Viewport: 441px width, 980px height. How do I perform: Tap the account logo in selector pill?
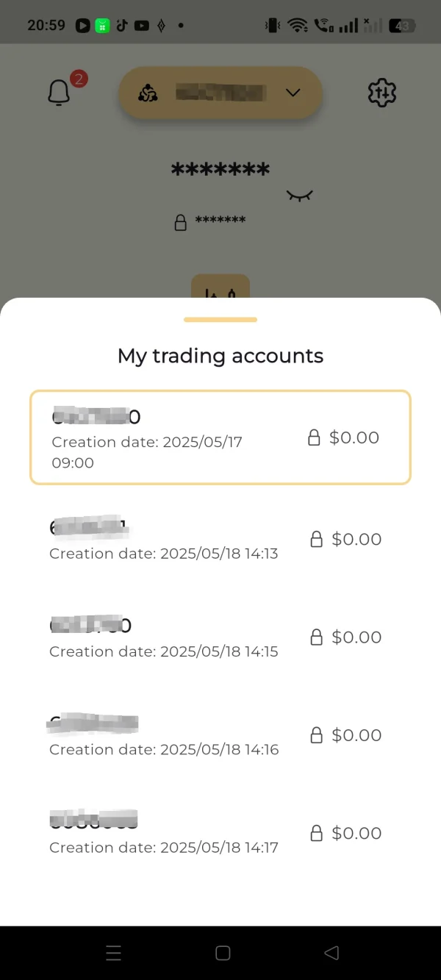pyautogui.click(x=148, y=93)
